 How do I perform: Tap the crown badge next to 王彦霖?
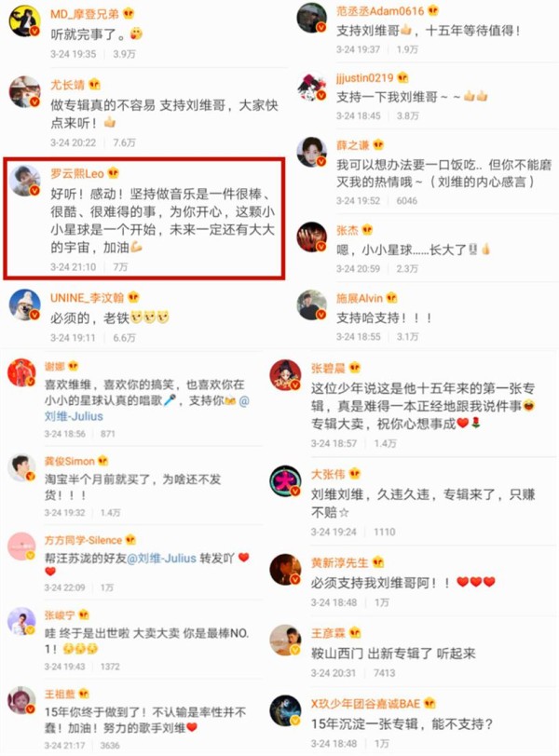coord(355,632)
